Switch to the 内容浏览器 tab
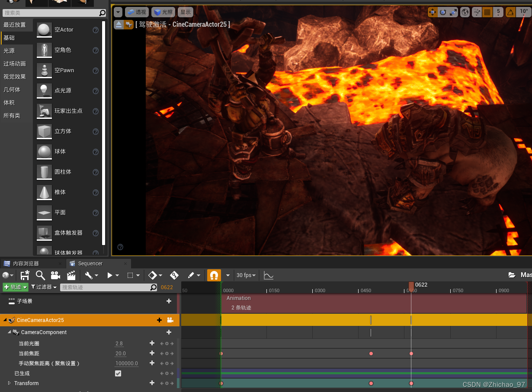532x392 pixels. pyautogui.click(x=26, y=264)
